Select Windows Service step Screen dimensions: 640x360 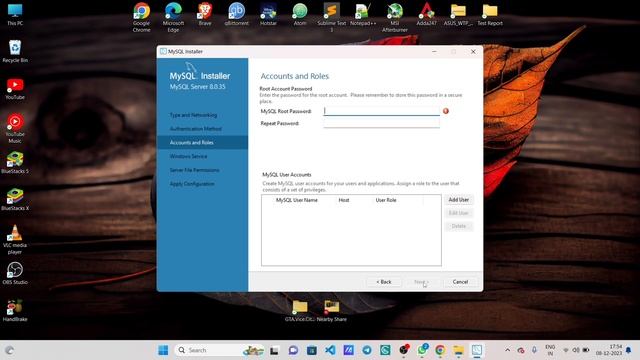[x=189, y=156]
